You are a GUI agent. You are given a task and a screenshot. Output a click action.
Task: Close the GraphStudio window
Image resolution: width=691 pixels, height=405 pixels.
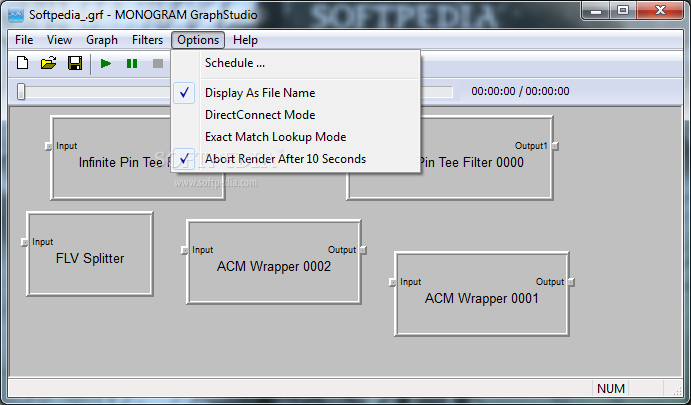pos(660,11)
